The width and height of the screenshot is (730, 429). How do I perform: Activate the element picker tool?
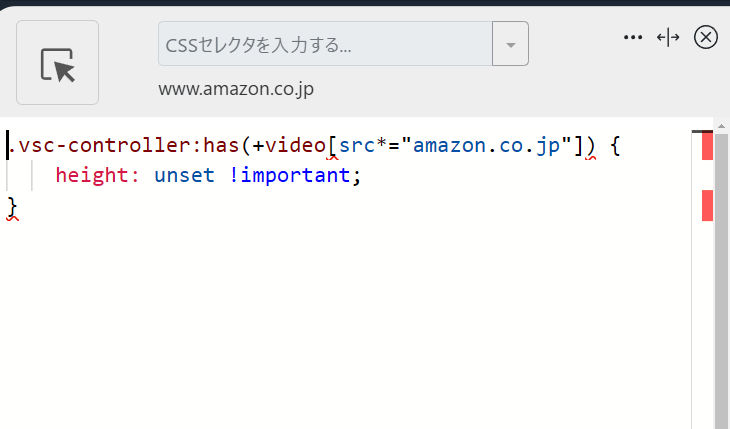coord(57,62)
